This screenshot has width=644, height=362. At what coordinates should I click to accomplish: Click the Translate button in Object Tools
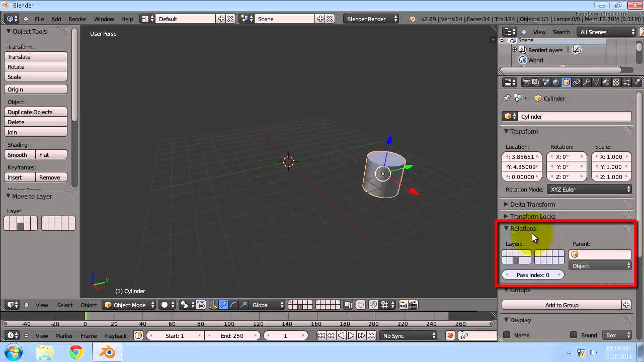[x=35, y=56]
